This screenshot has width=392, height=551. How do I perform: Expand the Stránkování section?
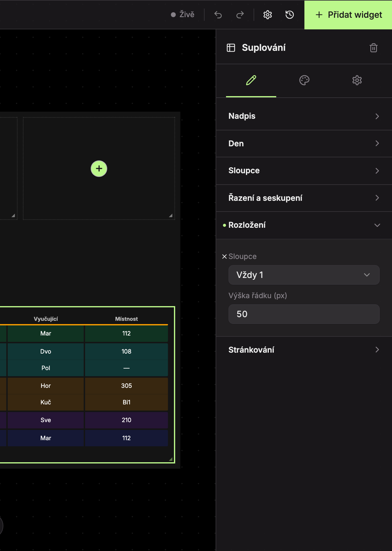pos(304,350)
